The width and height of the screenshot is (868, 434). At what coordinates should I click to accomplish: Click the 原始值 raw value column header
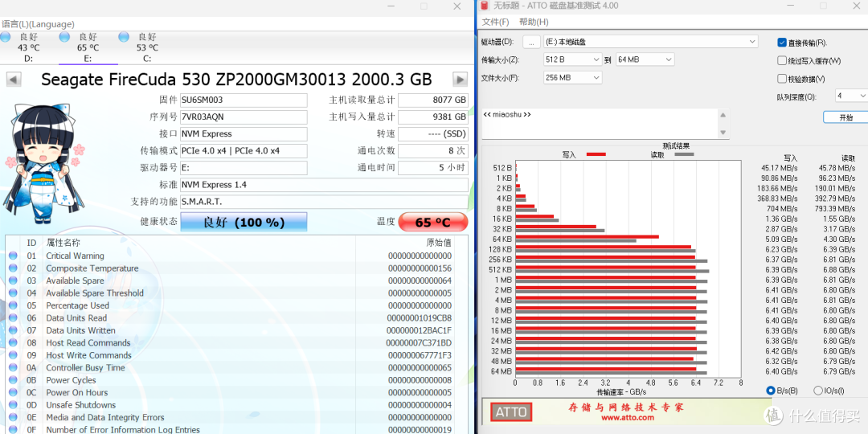439,243
